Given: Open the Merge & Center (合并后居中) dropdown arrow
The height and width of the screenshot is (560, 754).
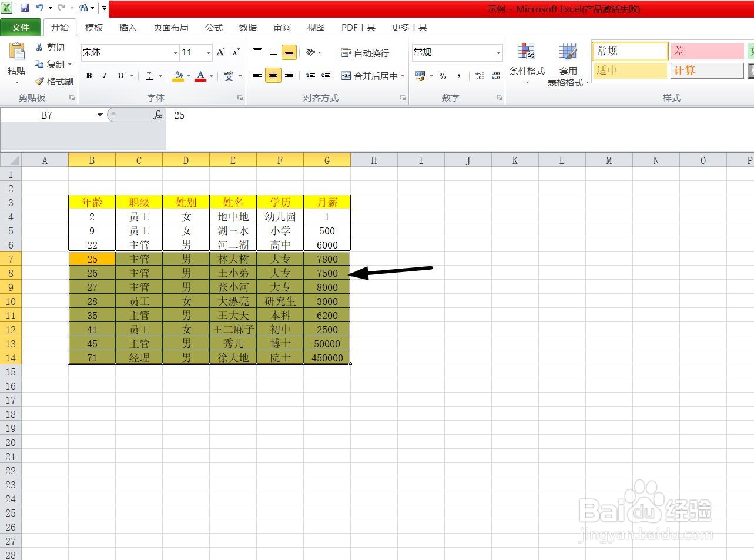Looking at the screenshot, I should [403, 76].
